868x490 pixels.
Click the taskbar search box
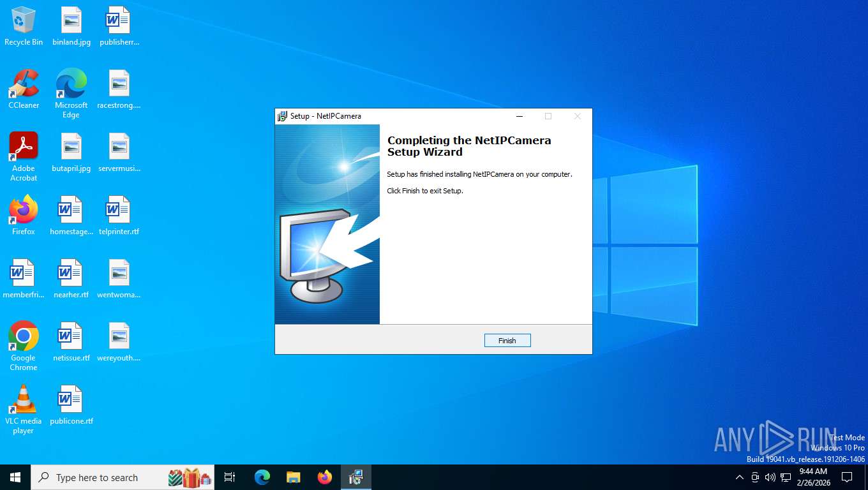coord(123,477)
